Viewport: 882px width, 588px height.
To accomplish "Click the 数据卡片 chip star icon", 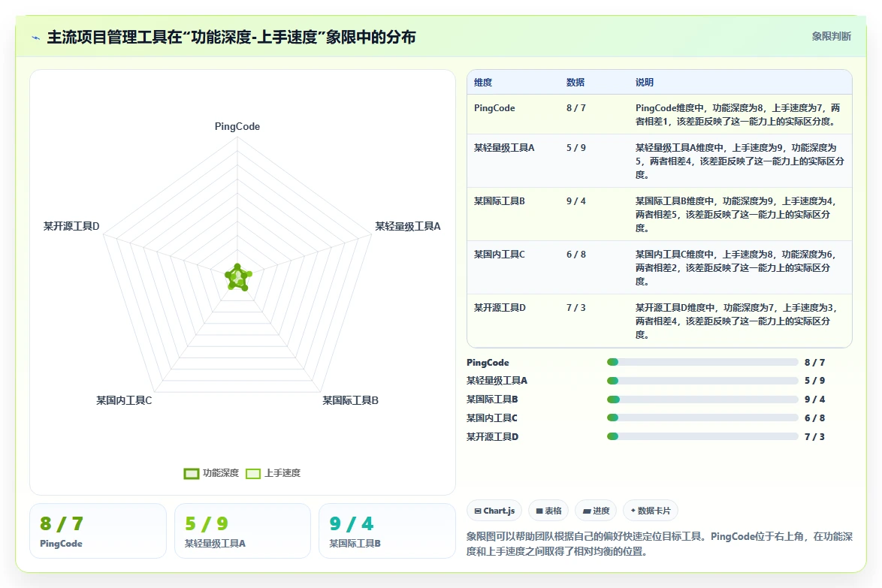I will [x=633, y=511].
